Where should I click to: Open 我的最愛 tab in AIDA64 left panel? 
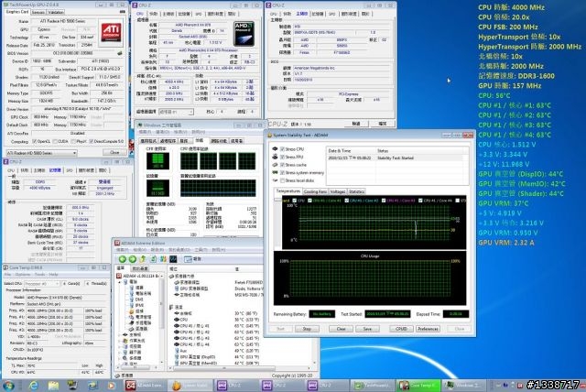point(140,268)
